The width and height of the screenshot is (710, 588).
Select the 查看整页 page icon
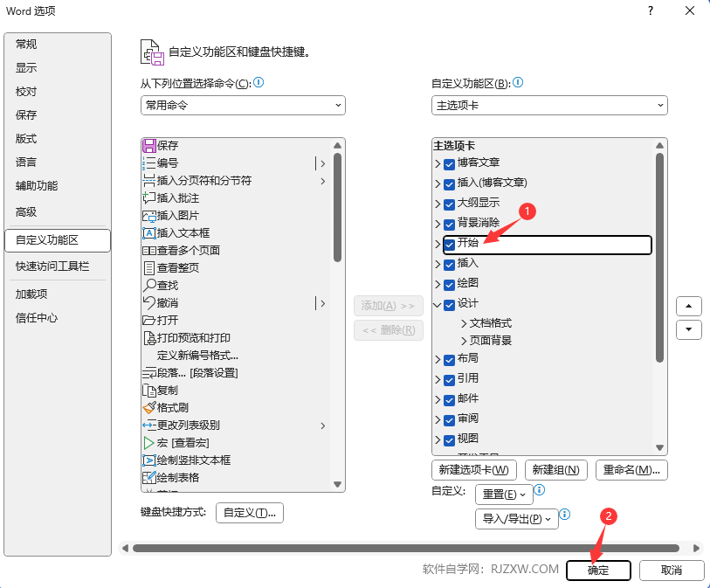coord(149,268)
